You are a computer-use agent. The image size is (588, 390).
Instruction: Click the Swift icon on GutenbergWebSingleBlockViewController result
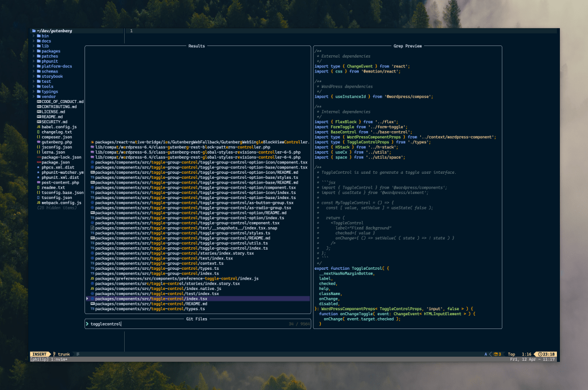(93, 142)
